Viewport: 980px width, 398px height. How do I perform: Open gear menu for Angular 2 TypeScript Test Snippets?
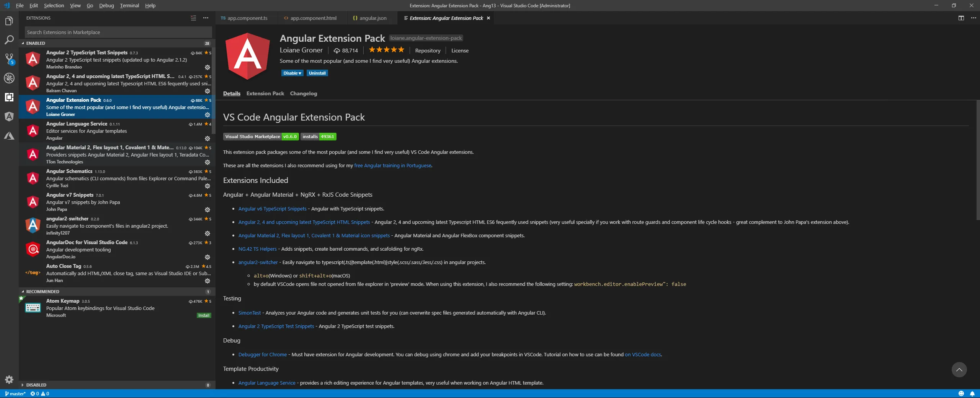coord(207,67)
